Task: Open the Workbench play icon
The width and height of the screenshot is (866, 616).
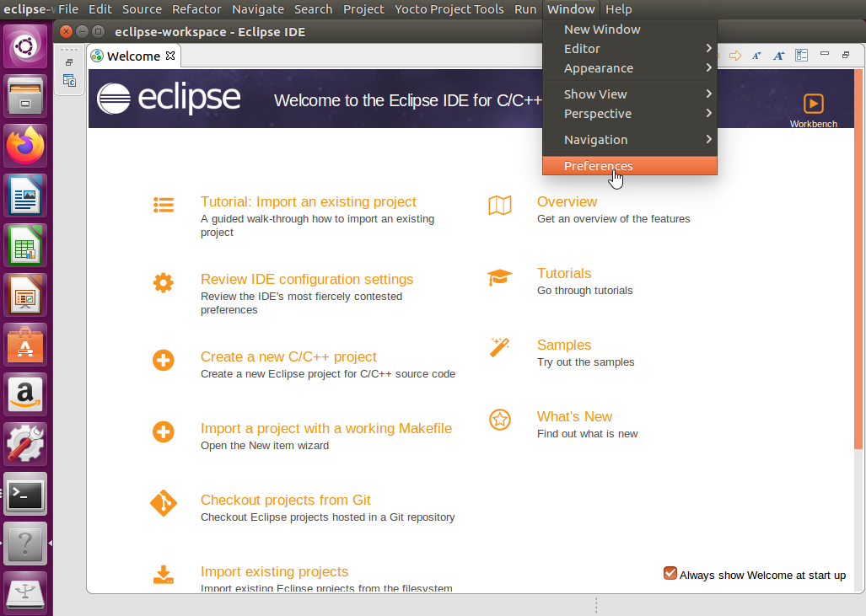Action: point(813,103)
